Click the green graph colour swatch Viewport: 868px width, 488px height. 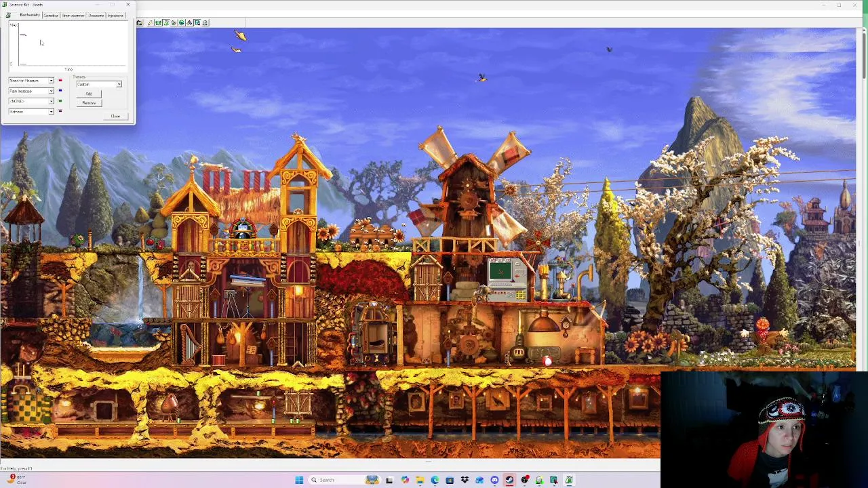[x=60, y=101]
